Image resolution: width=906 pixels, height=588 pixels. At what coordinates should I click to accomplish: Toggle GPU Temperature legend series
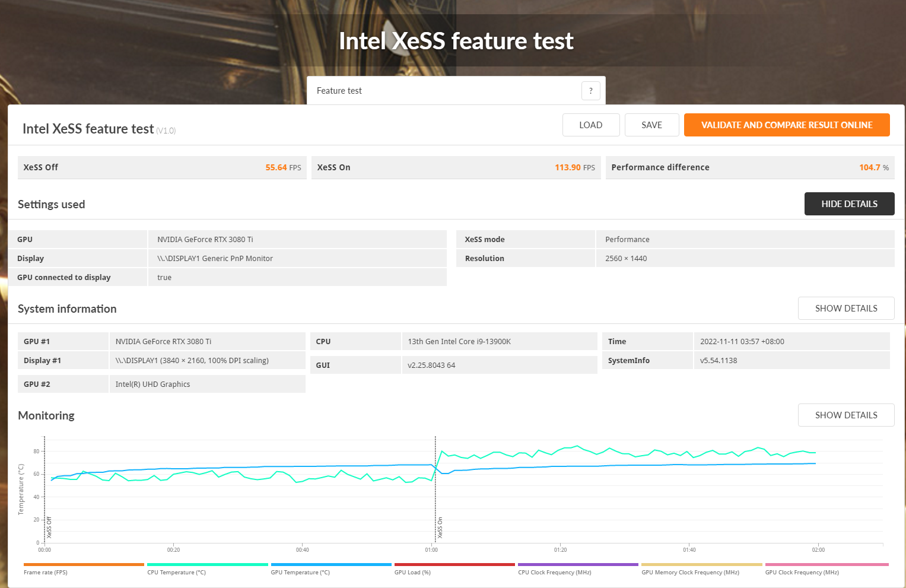click(331, 569)
